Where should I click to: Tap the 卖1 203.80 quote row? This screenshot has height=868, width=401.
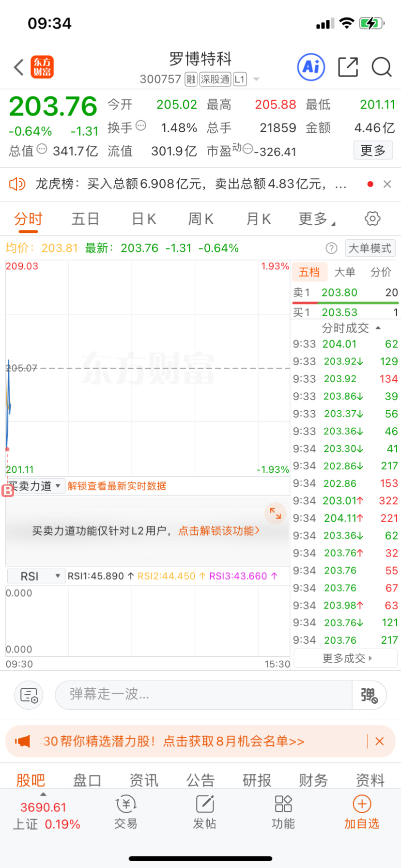pyautogui.click(x=345, y=293)
